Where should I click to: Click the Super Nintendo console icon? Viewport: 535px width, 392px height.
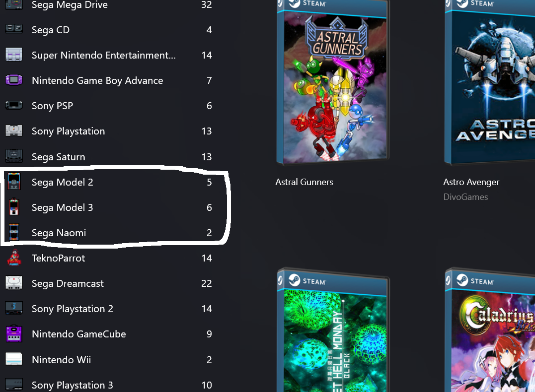(14, 55)
